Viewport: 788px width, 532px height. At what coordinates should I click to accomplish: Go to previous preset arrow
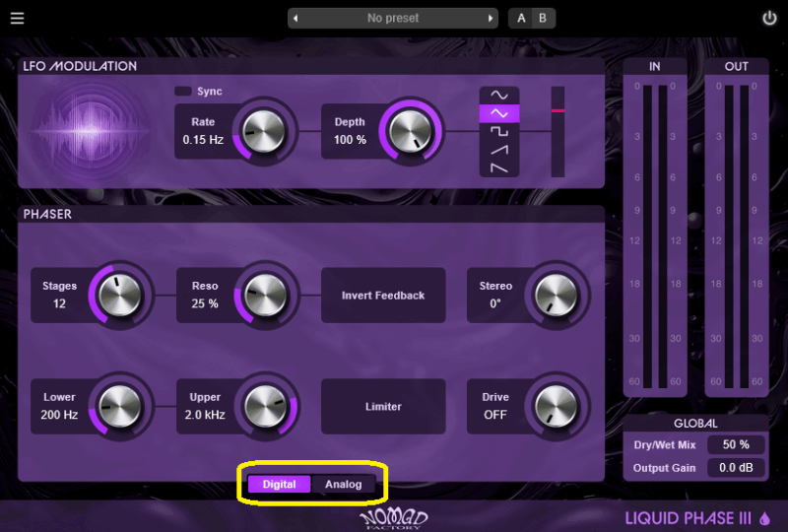(295, 18)
